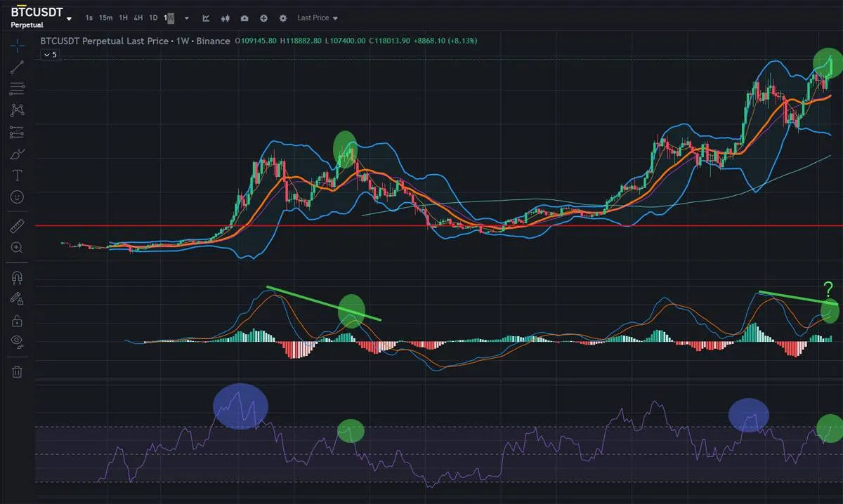Viewport: 843px width, 504px height.
Task: Toggle magnet mode for drawings
Action: coord(18,277)
